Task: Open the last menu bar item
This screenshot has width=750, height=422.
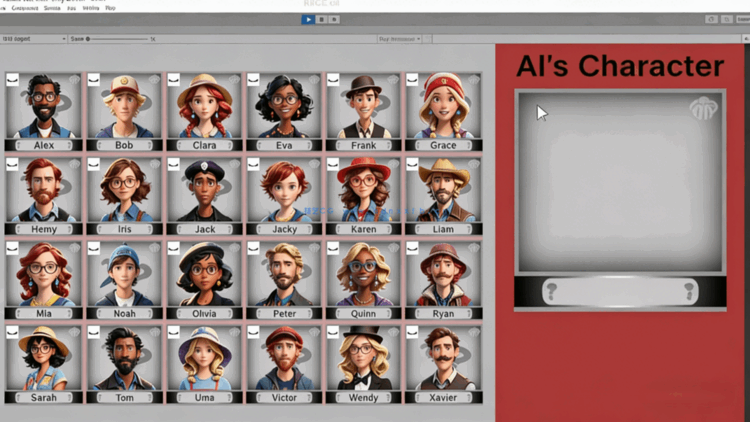Action: [110, 7]
